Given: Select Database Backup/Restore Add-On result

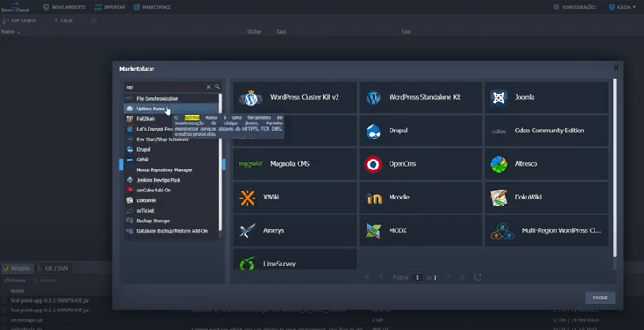Looking at the screenshot, I should coord(171,231).
